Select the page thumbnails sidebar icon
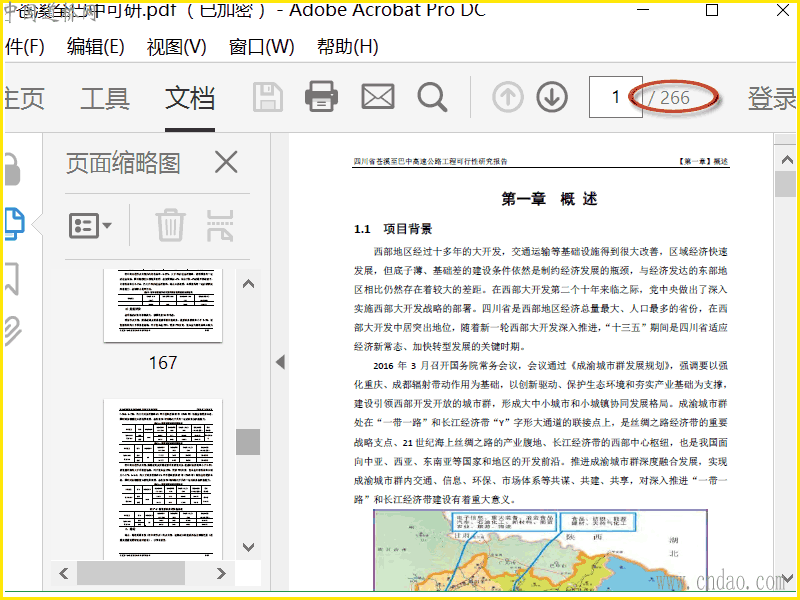800x600 pixels. tap(14, 224)
